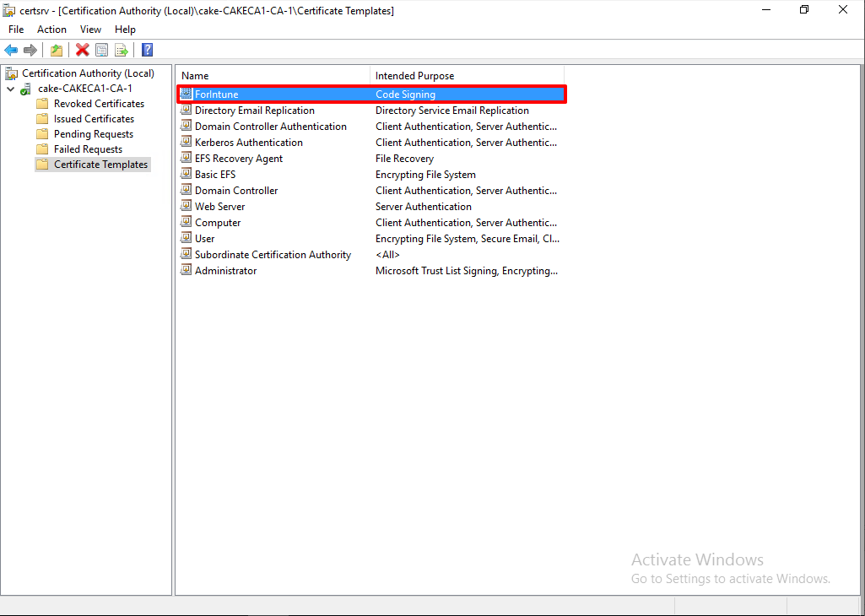Select the ForIntune template name
Viewport: 865px width, 616px height.
(217, 95)
